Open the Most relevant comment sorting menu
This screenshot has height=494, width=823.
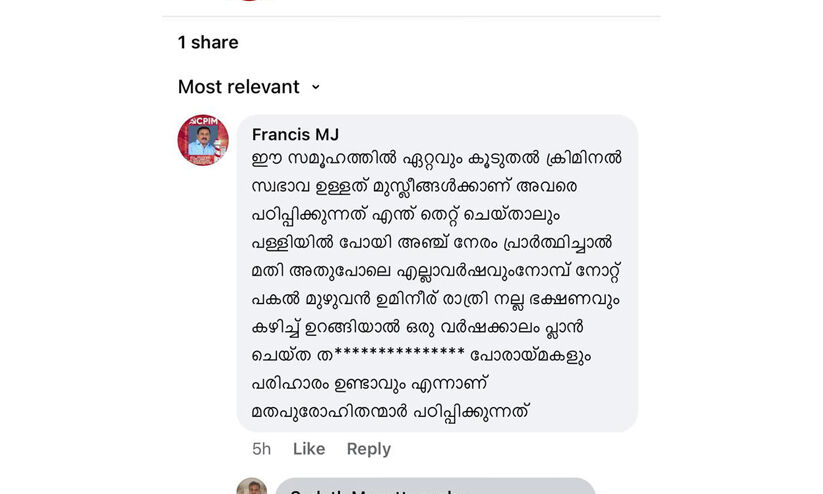239,87
